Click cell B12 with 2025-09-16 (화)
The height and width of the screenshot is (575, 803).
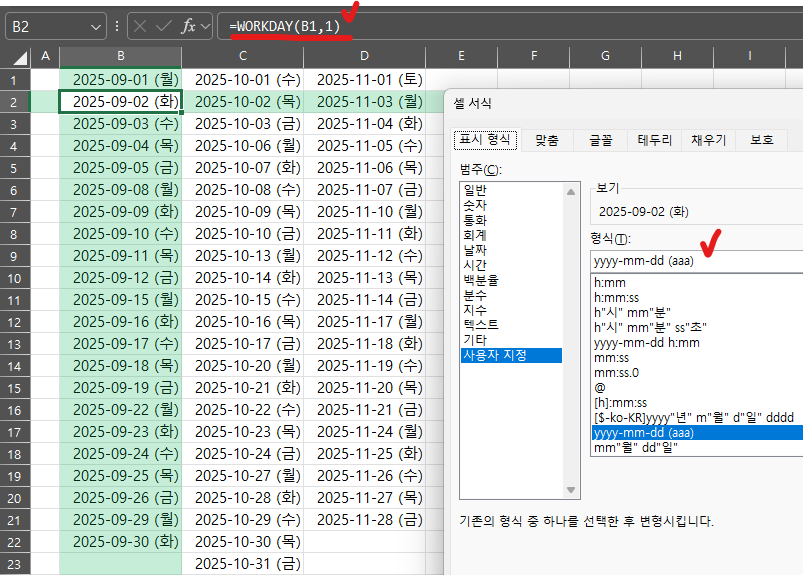(x=120, y=322)
